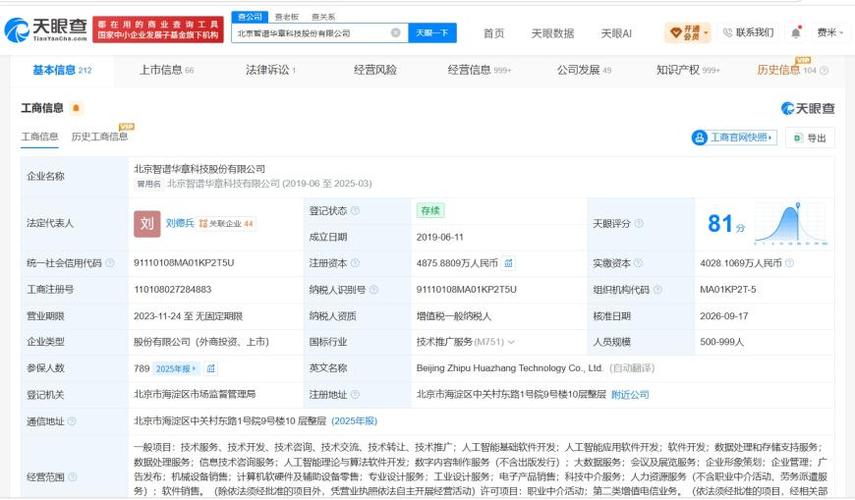
Task: Click the 天眼一下 search button
Action: 432,33
